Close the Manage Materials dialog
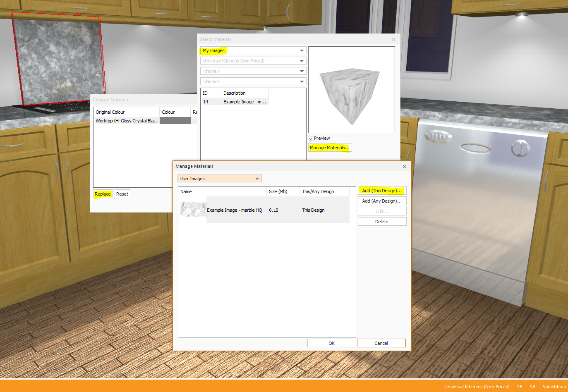Viewport: 568px width, 392px height. 404,166
